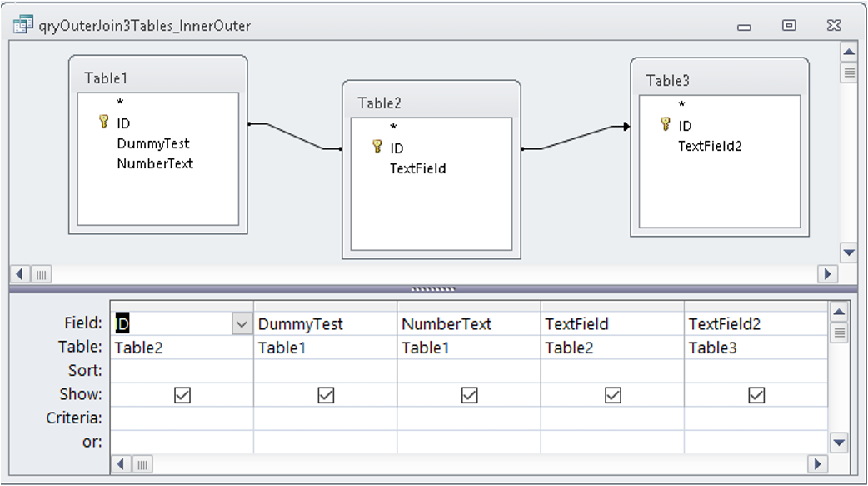Click the diagram pane vertical scrollbar thumb
Image resolution: width=868 pixels, height=486 pixels.
tap(849, 73)
